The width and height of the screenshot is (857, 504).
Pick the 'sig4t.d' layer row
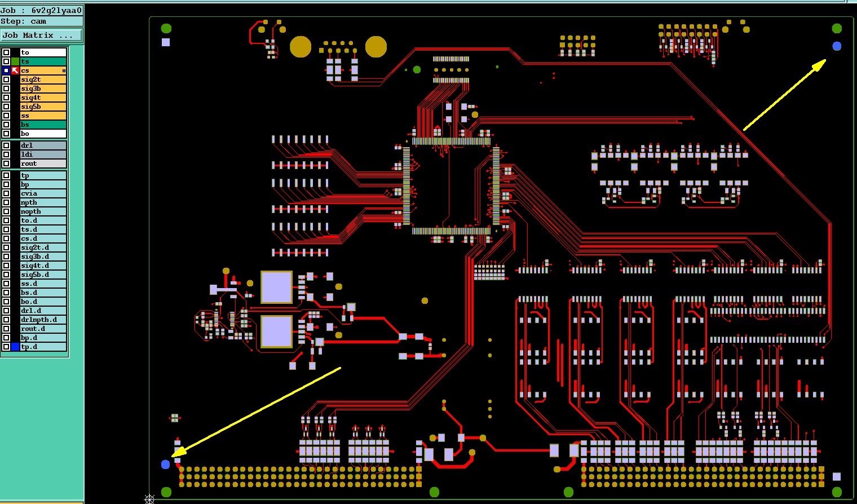coord(43,266)
